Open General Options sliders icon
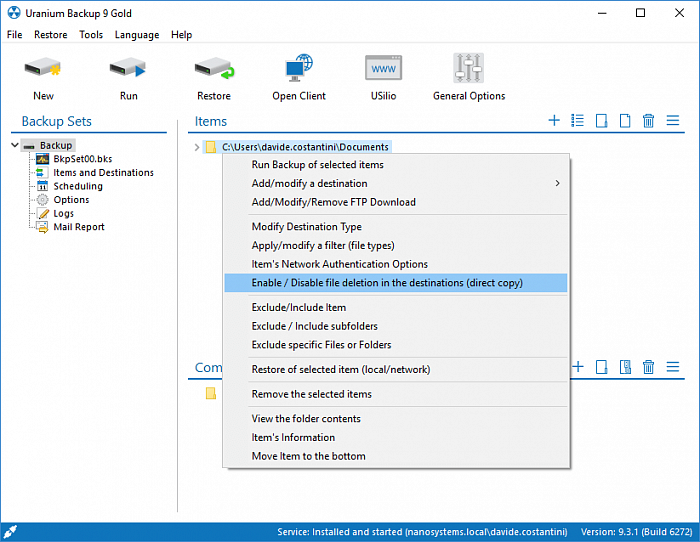This screenshot has height=542, width=700. click(468, 68)
